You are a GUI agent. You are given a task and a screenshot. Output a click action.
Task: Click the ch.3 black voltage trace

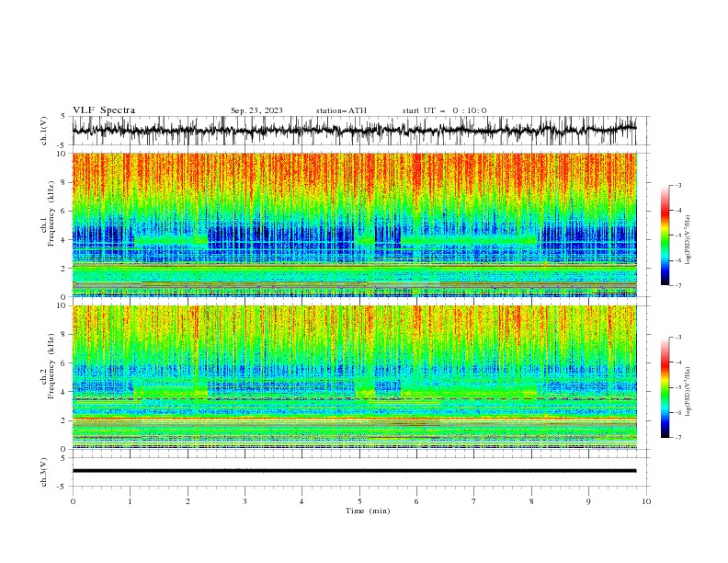click(x=354, y=471)
